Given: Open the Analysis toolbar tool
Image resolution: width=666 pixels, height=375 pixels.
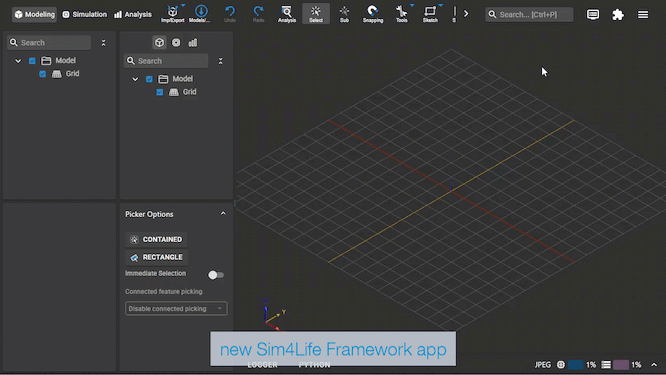Looking at the screenshot, I should 287,14.
